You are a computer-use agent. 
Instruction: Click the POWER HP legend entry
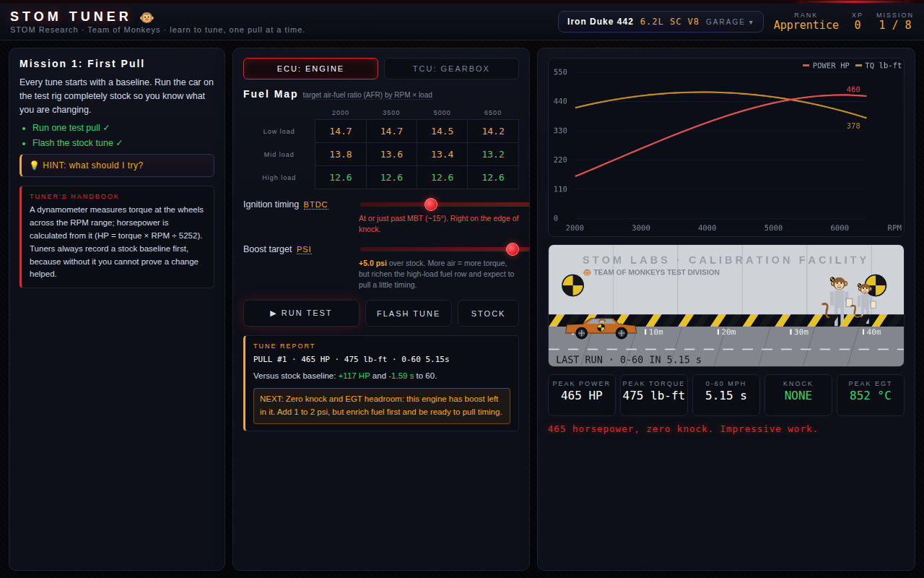[x=826, y=66]
